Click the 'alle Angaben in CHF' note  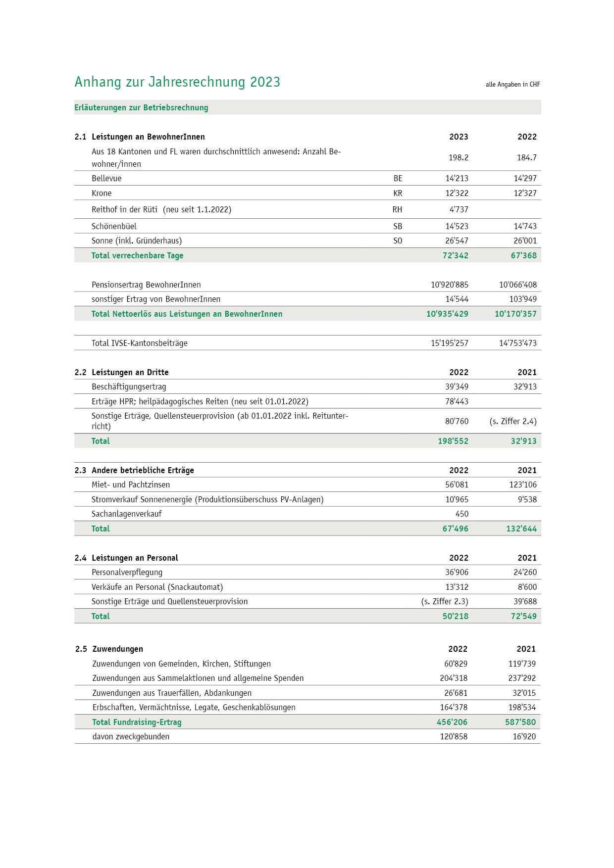pyautogui.click(x=512, y=85)
